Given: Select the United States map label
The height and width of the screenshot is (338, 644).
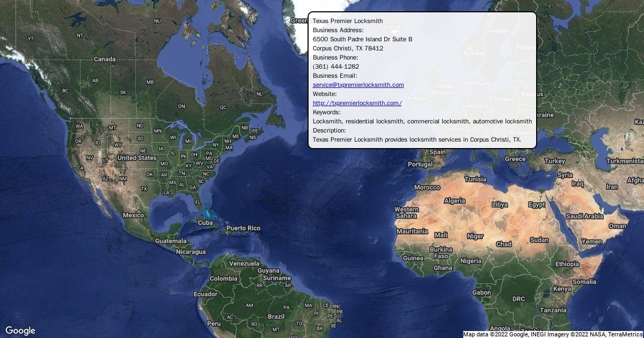Looking at the screenshot, I should point(137,158).
